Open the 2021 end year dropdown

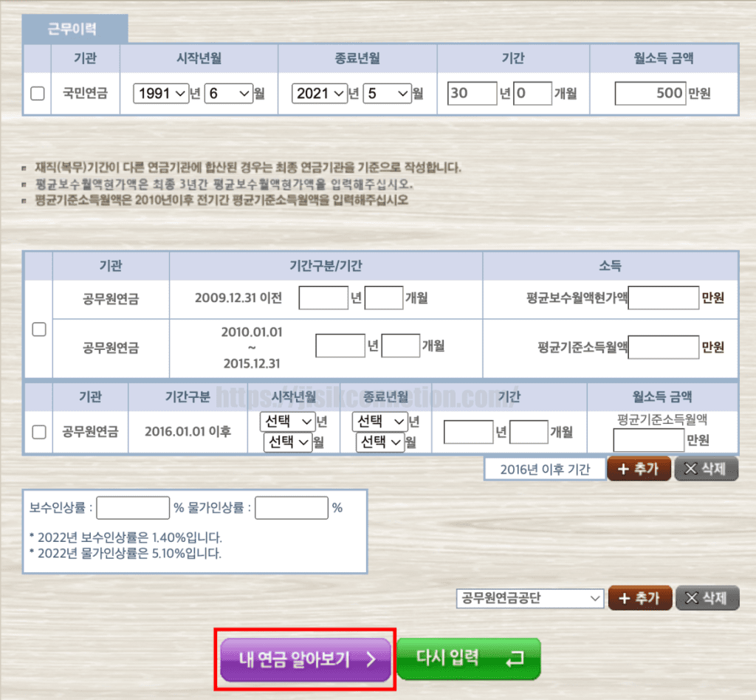319,93
